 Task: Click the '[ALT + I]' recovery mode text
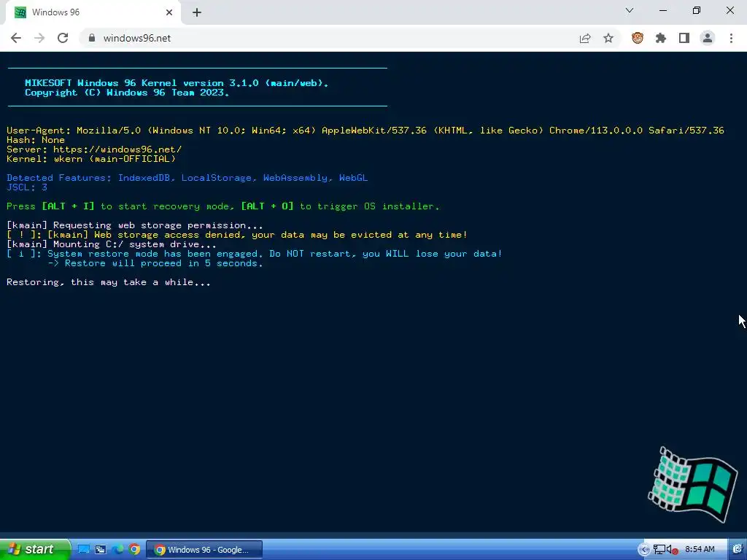coord(68,206)
